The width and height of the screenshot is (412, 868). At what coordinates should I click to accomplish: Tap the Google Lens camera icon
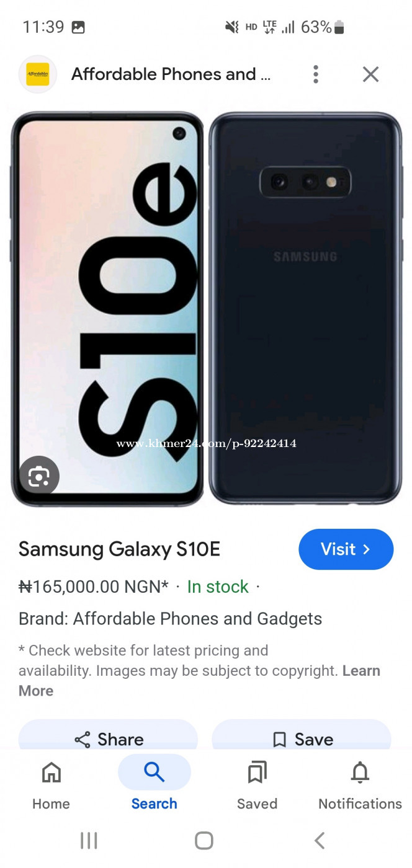point(39,477)
